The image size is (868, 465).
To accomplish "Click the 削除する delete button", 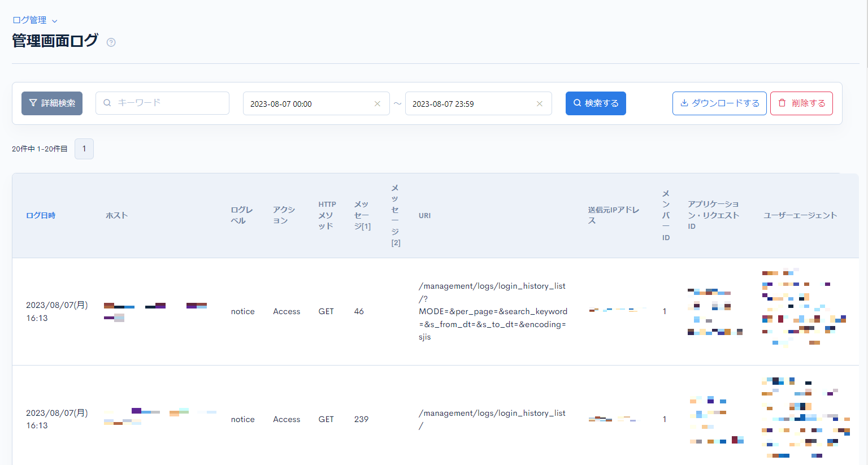I will [x=801, y=103].
